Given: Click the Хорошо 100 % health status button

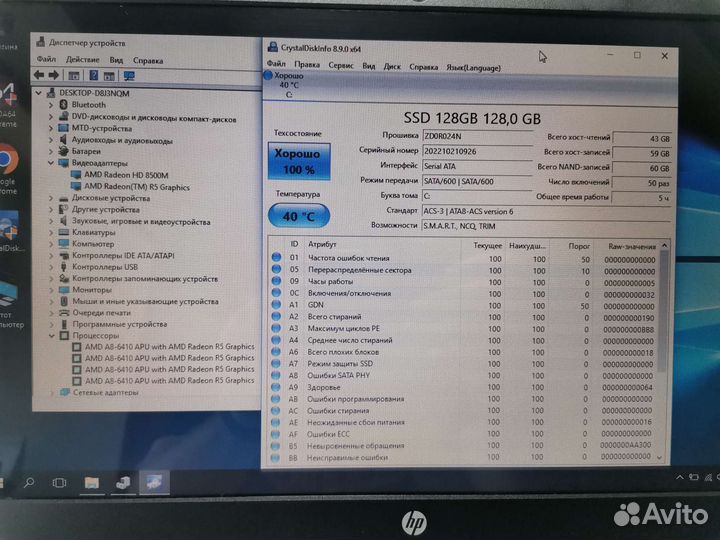Looking at the screenshot, I should tap(299, 162).
